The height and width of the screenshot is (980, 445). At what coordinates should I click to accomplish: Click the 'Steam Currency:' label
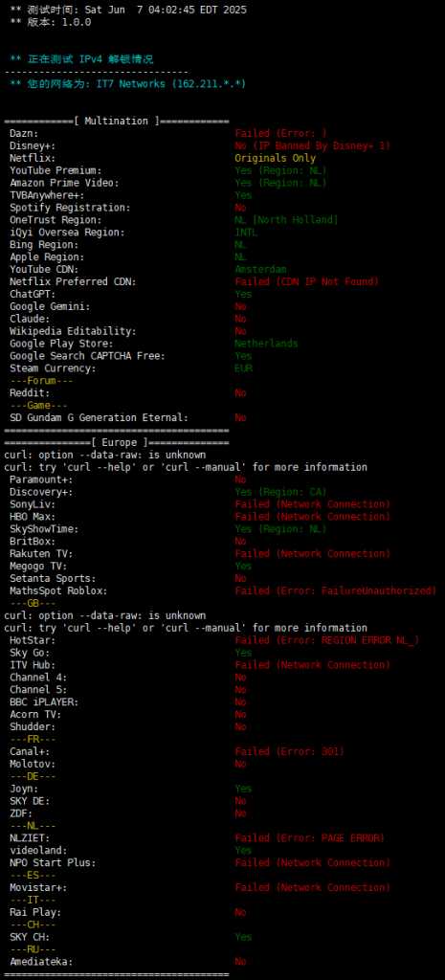pos(53,368)
